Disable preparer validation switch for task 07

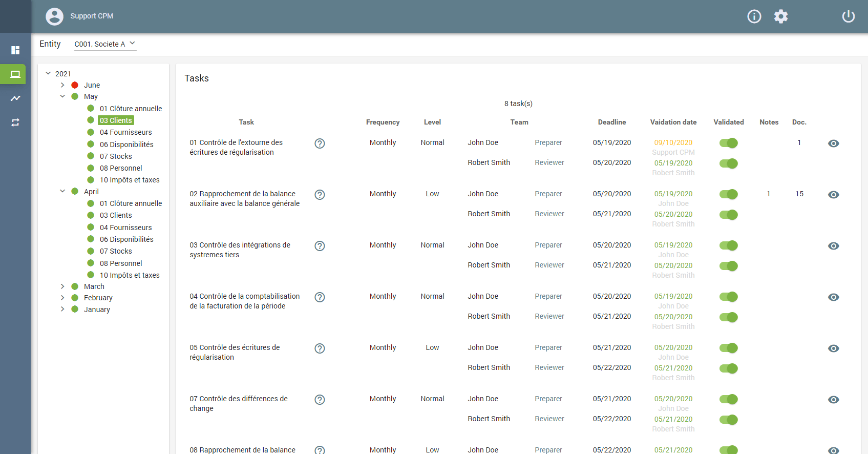728,399
